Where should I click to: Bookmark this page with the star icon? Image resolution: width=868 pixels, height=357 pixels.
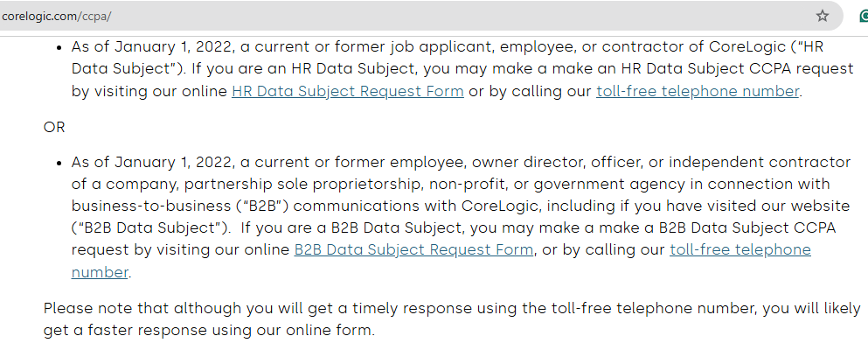point(823,16)
